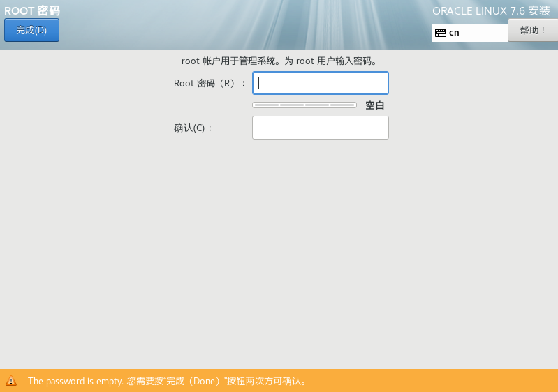The height and width of the screenshot is (392, 558).
Task: Click the Root 密码（R）field label
Action: click(210, 83)
